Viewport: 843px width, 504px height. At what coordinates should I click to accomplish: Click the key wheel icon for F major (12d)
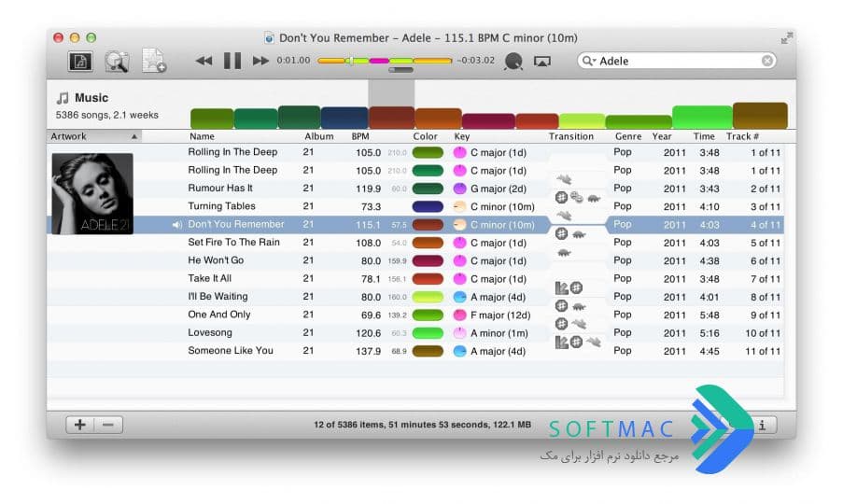[459, 315]
